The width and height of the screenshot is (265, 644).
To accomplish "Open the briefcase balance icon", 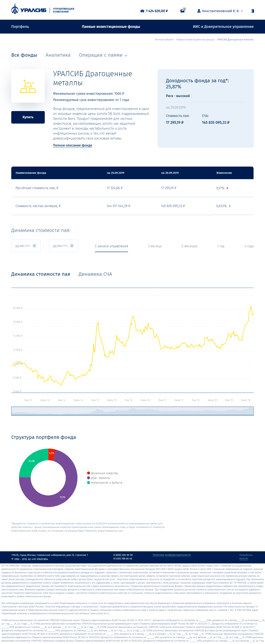I will click(142, 11).
